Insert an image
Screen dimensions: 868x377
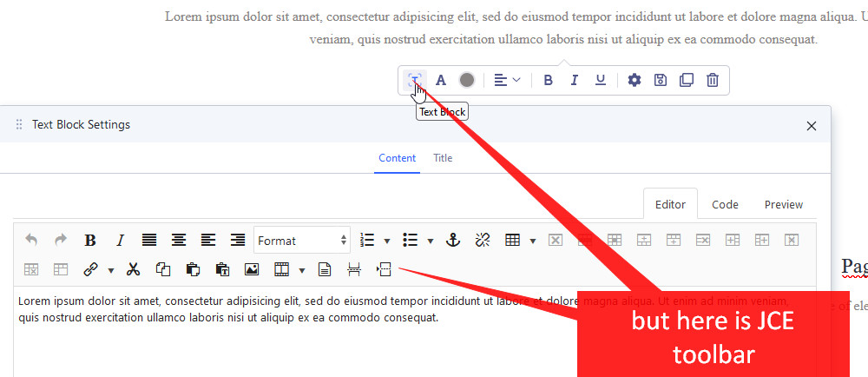click(252, 269)
